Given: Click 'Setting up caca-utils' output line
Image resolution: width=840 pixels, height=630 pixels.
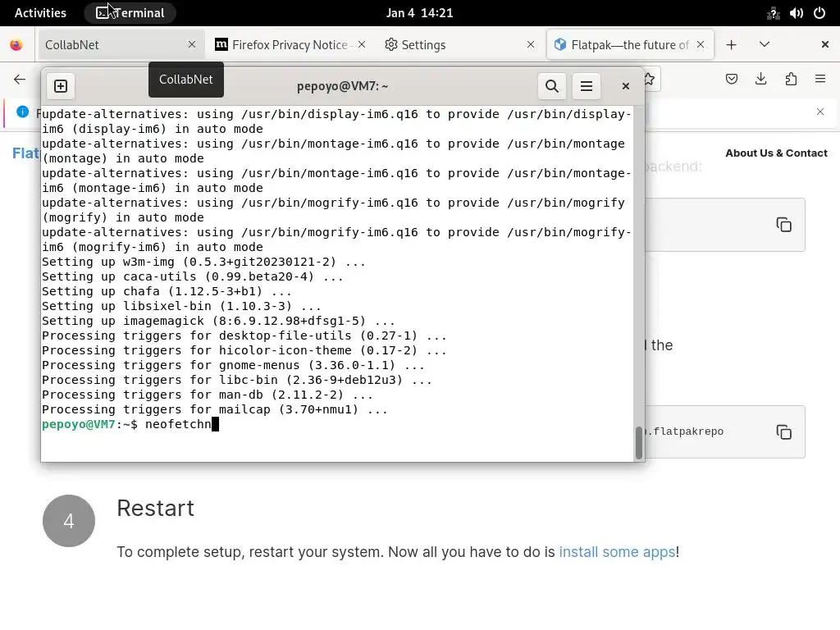Looking at the screenshot, I should 192,276.
